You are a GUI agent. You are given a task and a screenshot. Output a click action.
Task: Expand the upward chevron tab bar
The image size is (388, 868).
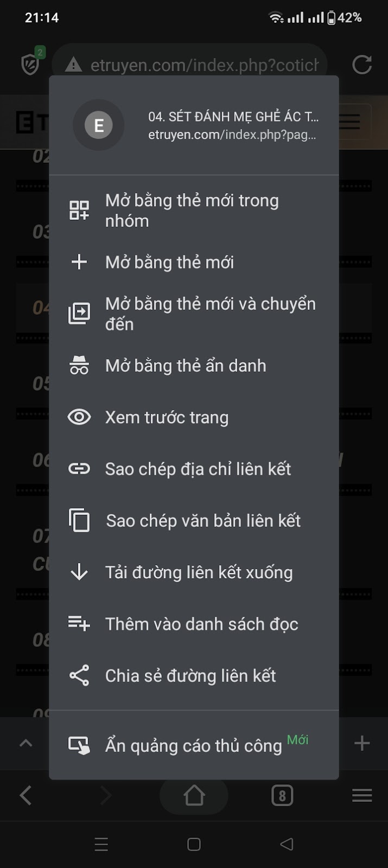point(26,743)
